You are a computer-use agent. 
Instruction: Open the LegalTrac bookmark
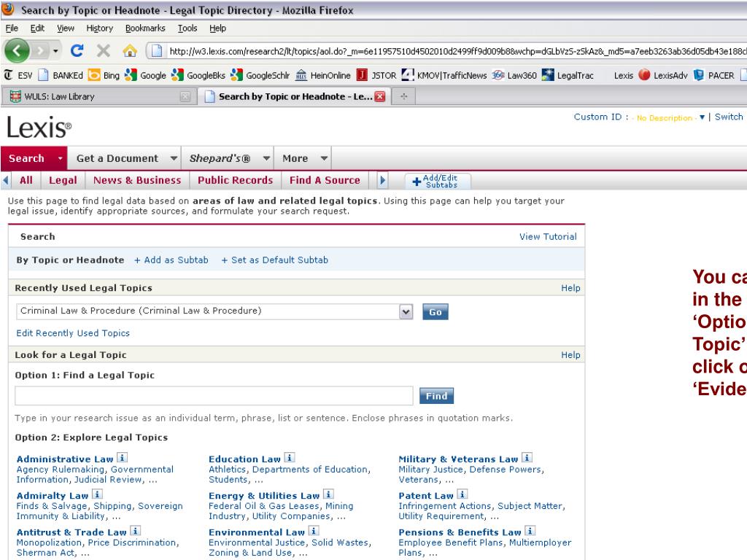[x=568, y=75]
